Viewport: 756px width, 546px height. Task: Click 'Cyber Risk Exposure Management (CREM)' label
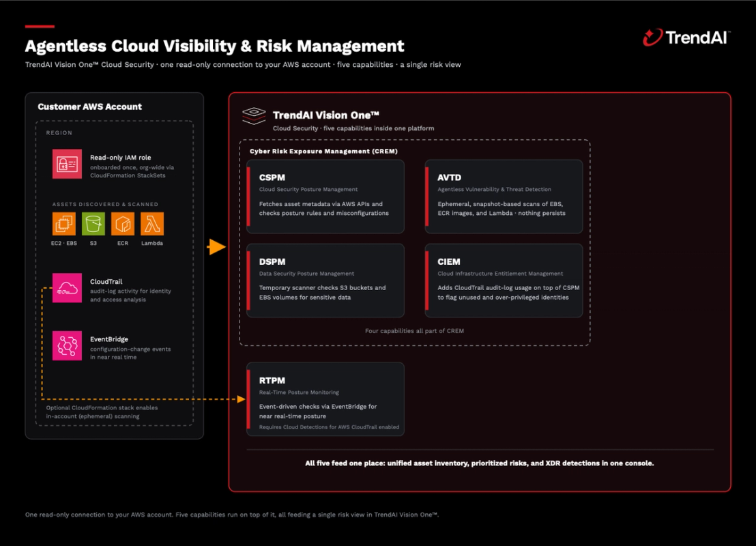[323, 151]
